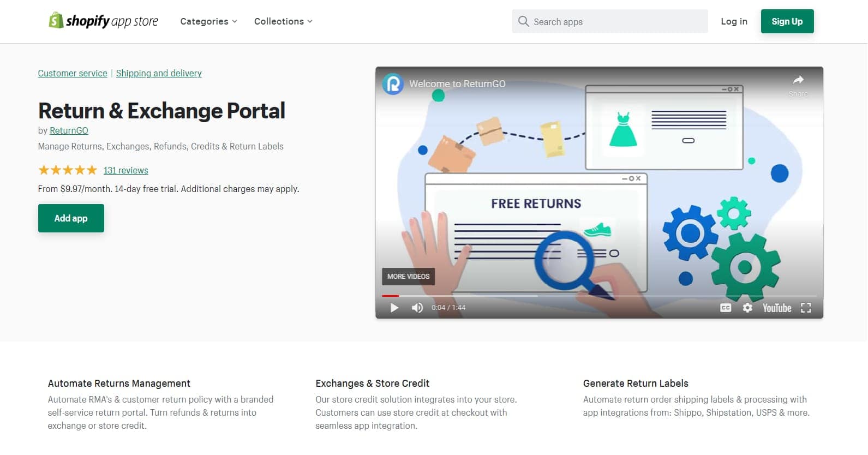
Task: Expand the Categories dropdown menu
Action: [x=208, y=21]
